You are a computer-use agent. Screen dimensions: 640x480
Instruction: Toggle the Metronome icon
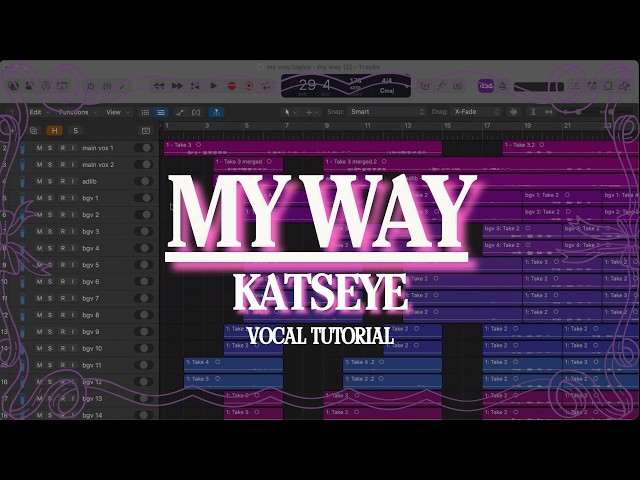click(503, 86)
